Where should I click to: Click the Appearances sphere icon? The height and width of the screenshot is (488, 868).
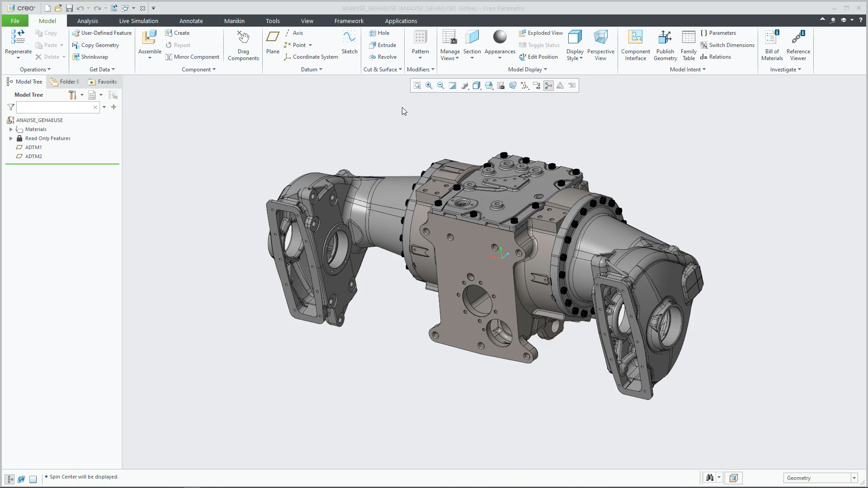point(500,37)
